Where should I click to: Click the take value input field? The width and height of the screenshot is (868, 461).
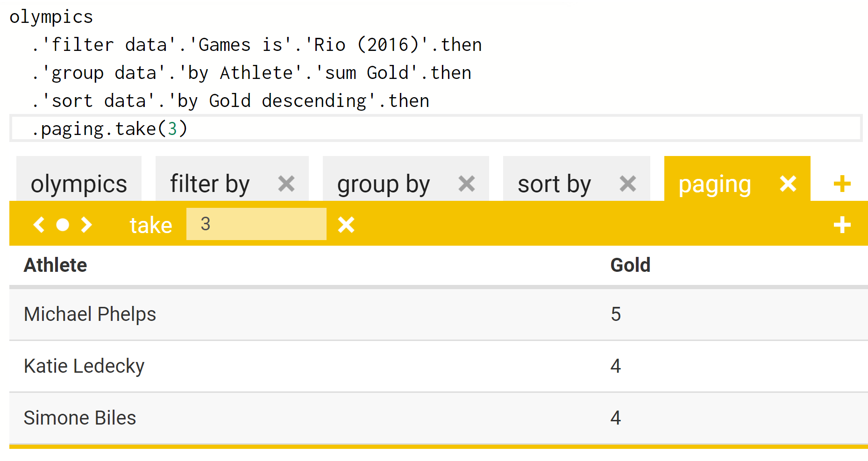click(256, 224)
